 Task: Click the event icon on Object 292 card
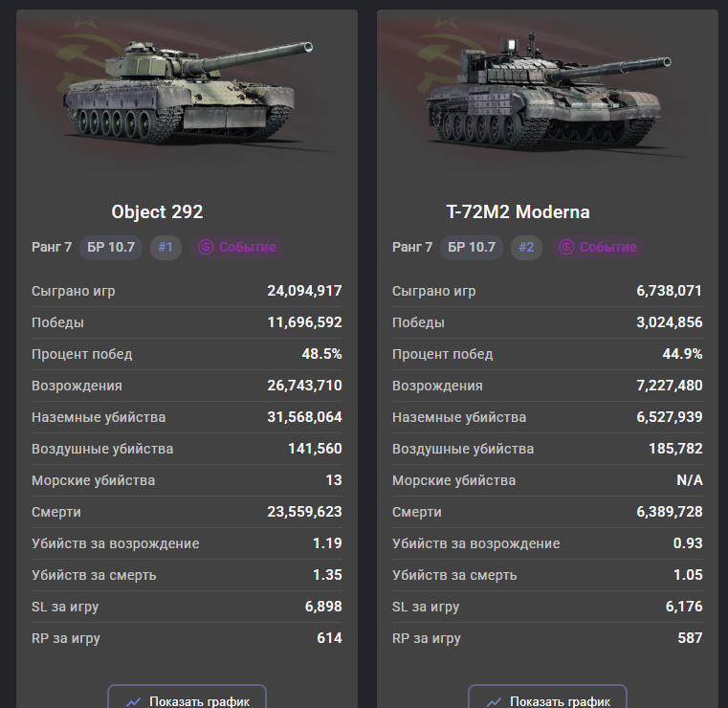pyautogui.click(x=206, y=247)
